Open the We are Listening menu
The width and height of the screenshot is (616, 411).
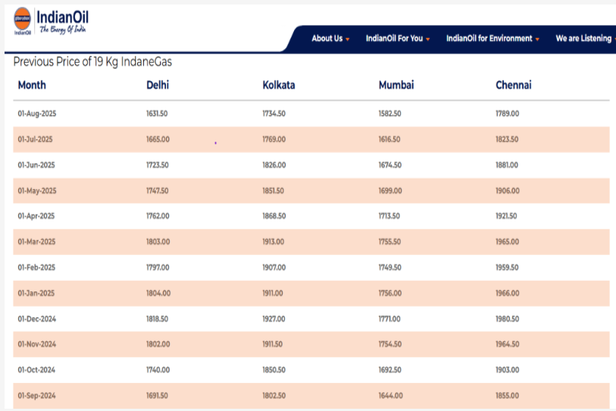[x=585, y=39]
